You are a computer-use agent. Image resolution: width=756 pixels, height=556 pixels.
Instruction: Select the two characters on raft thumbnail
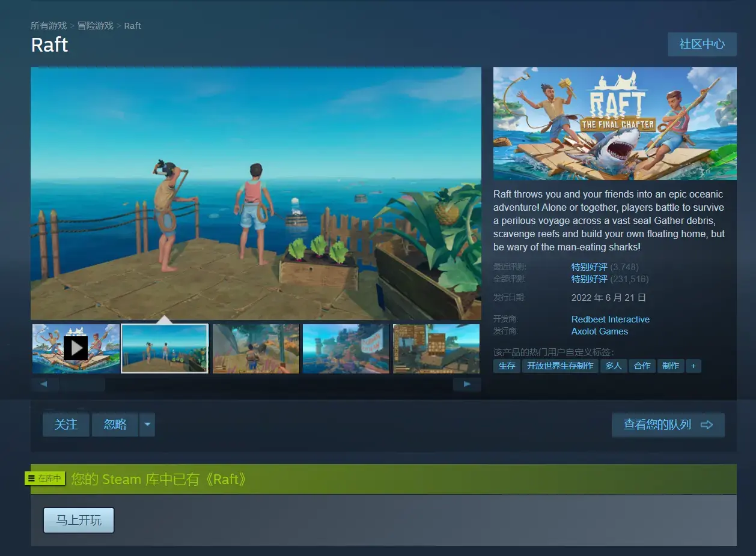pyautogui.click(x=165, y=349)
